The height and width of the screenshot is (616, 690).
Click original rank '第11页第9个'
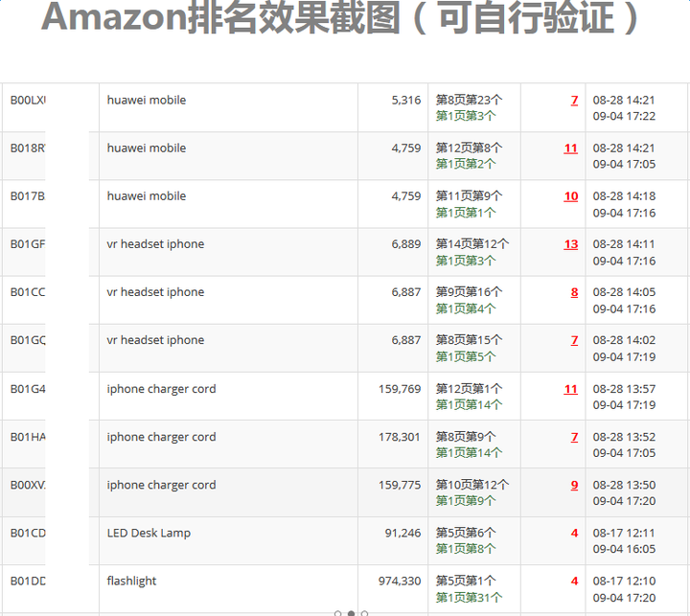tap(469, 196)
